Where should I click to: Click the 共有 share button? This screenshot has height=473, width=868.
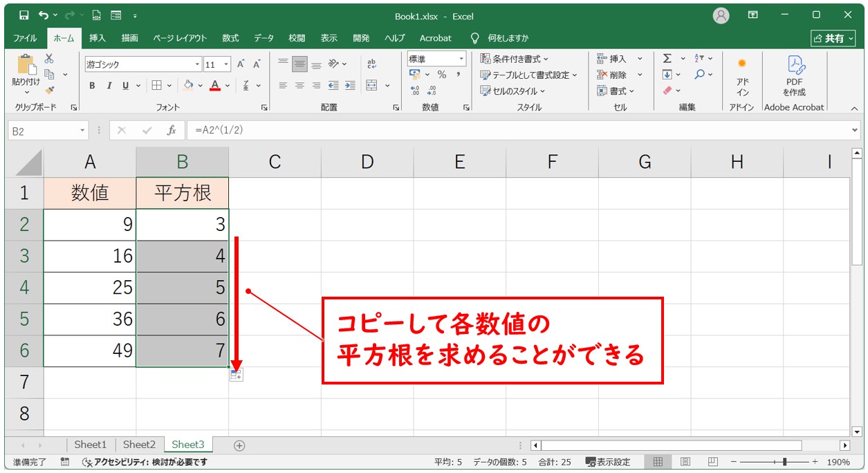pyautogui.click(x=833, y=38)
